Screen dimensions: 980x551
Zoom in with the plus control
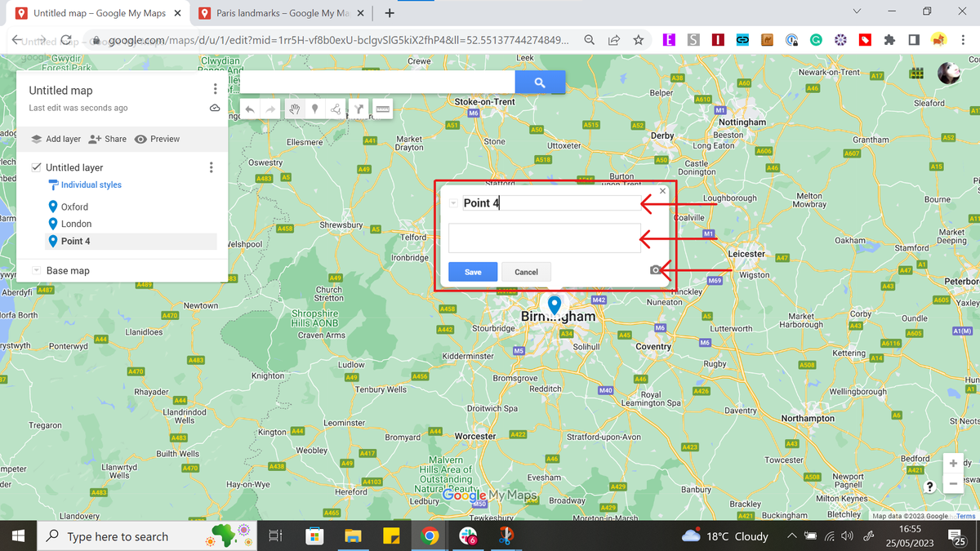[953, 463]
